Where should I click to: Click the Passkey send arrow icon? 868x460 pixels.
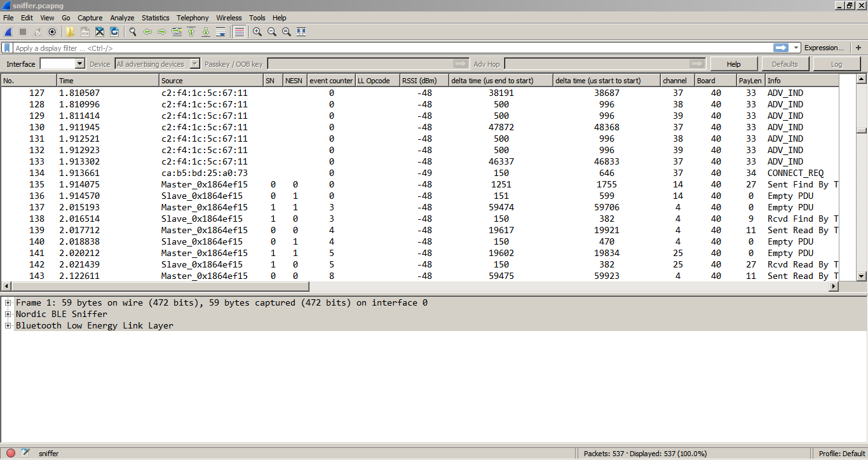[461, 64]
